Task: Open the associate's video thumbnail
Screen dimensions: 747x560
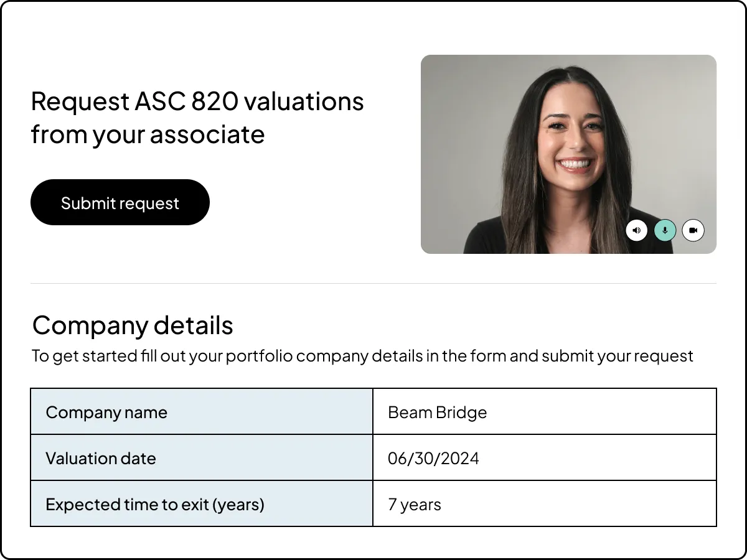Action: [x=568, y=153]
